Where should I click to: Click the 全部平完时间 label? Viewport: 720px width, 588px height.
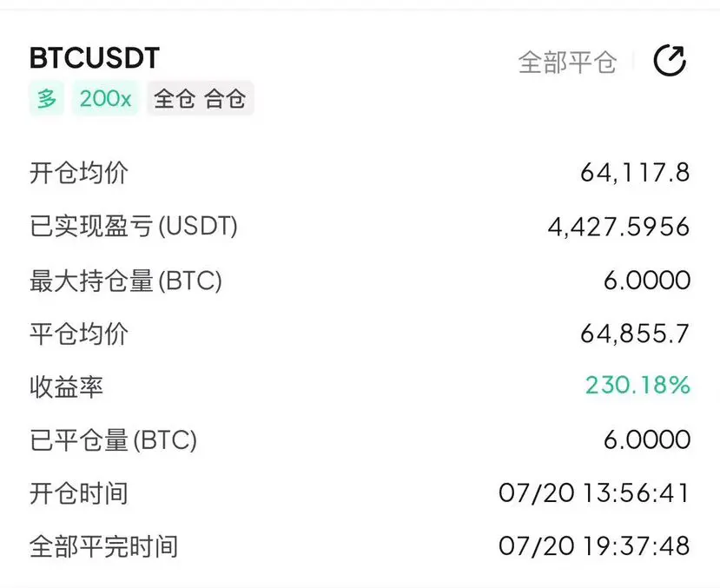pos(103,546)
